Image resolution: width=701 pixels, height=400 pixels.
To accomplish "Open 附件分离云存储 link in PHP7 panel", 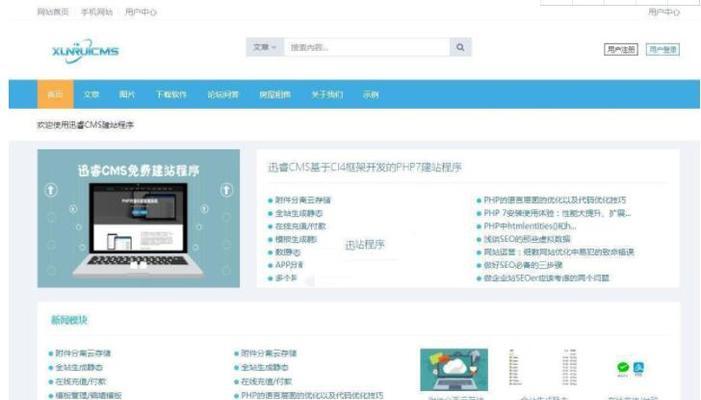I will point(303,200).
